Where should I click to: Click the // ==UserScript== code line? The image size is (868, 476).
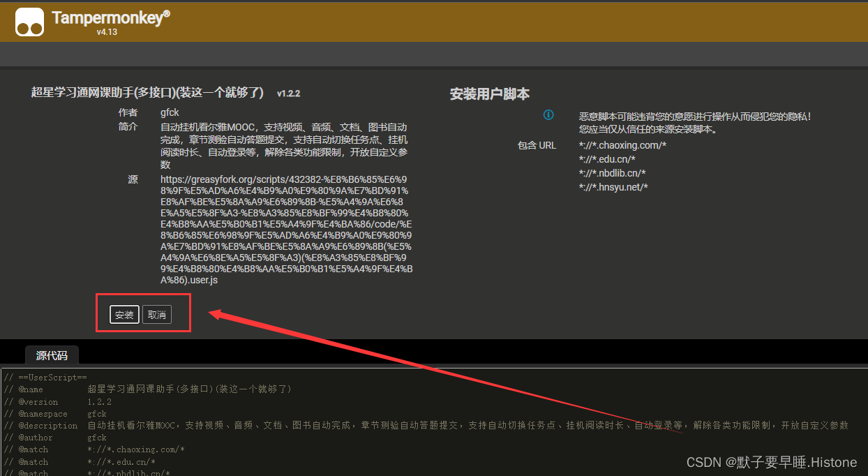click(45, 377)
